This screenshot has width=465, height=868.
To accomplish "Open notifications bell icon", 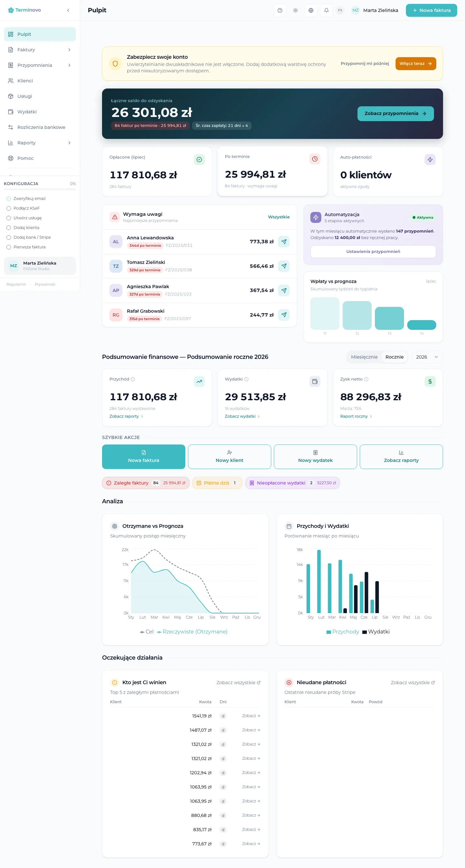I will pos(326,10).
